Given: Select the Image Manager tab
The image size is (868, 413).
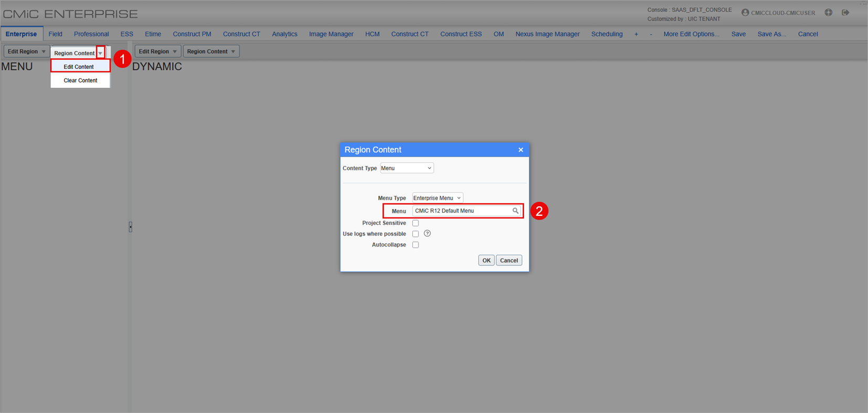Looking at the screenshot, I should pos(331,34).
